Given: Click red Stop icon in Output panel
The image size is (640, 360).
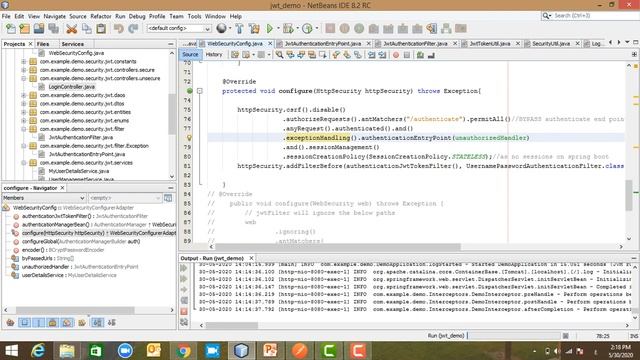Looking at the screenshot, I should 184,311.
